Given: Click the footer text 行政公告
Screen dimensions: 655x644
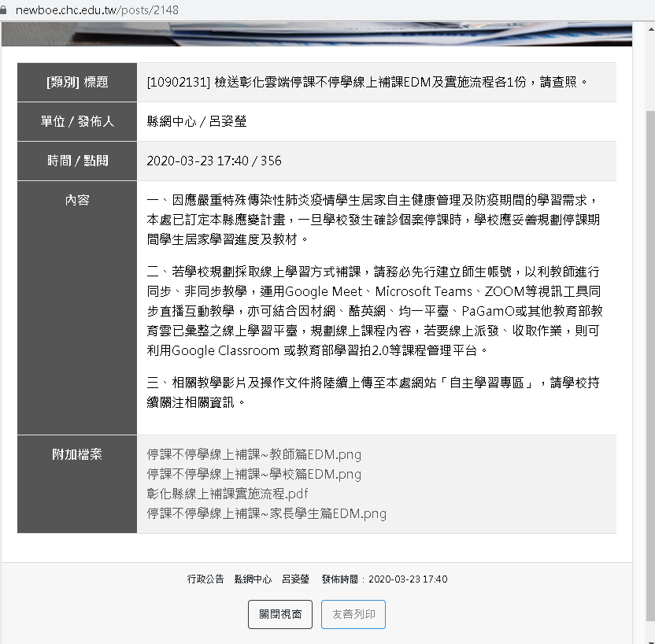Looking at the screenshot, I should tap(205, 579).
